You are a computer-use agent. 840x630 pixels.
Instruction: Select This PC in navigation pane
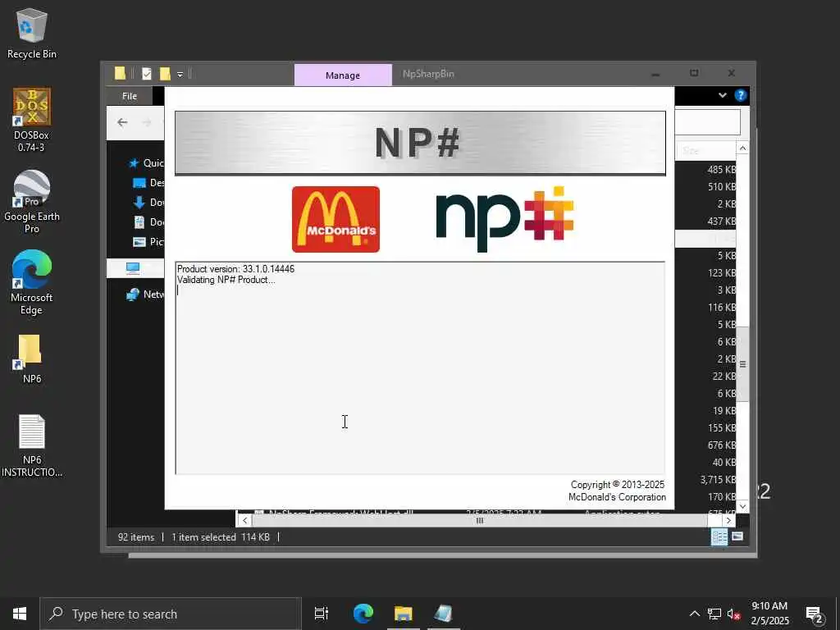click(135, 268)
